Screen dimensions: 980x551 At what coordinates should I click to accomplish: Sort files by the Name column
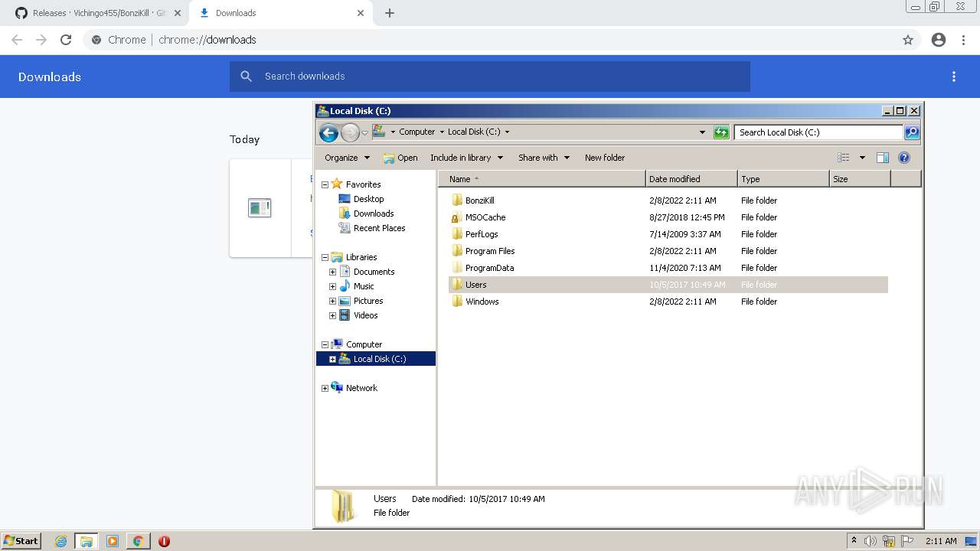pos(542,179)
